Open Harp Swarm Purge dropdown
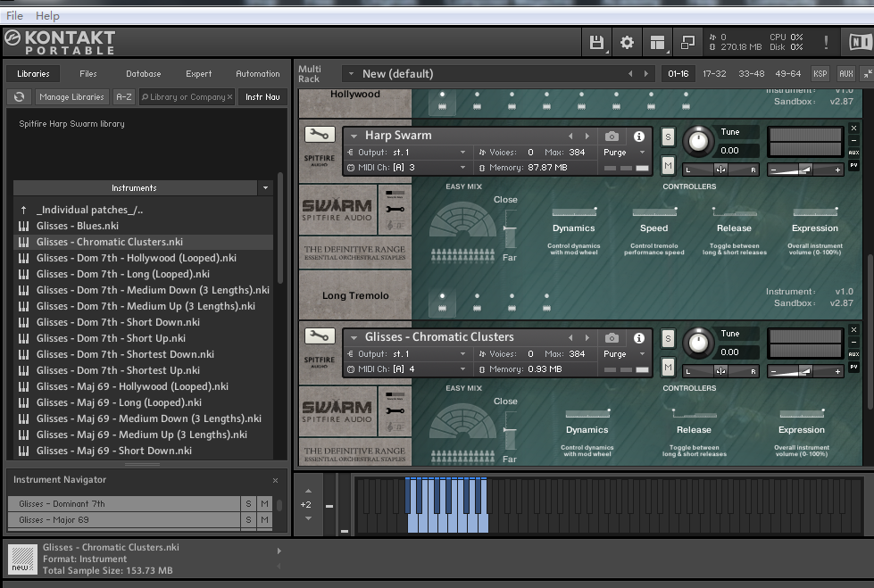Screen dimensions: 874x588 click(642, 153)
